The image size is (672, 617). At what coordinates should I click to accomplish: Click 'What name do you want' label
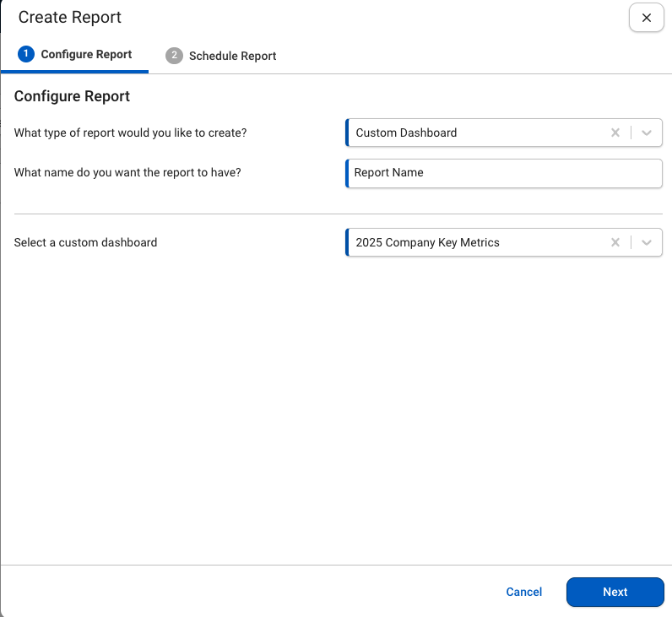pos(127,172)
